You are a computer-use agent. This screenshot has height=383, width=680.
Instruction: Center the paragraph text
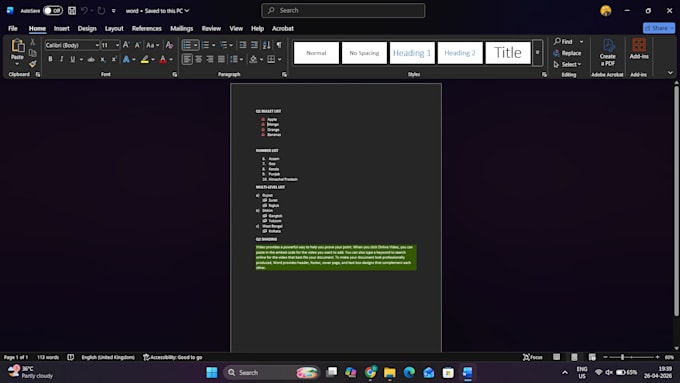point(199,59)
